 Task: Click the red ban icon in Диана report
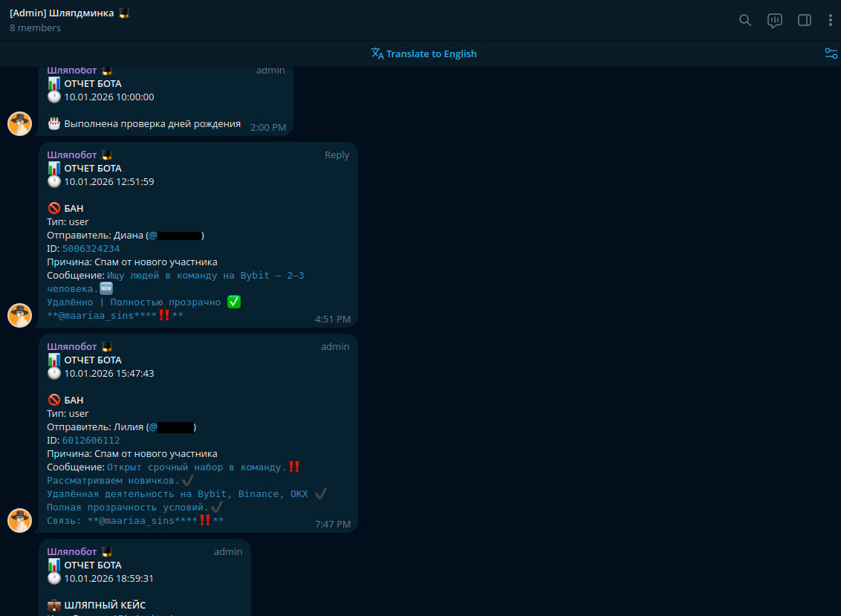coord(53,209)
